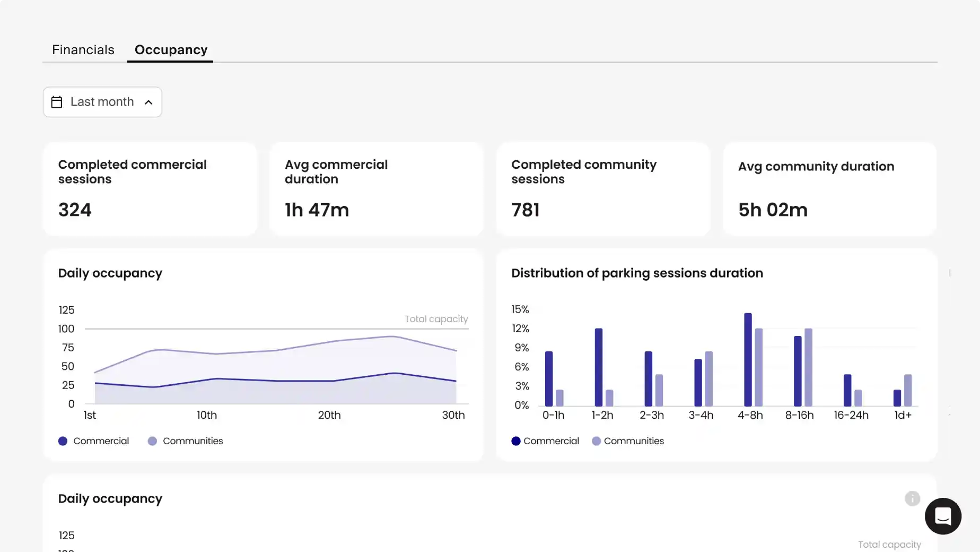Click the Avg community duration card title
Viewport: 980px width, 552px height.
pyautogui.click(x=816, y=167)
